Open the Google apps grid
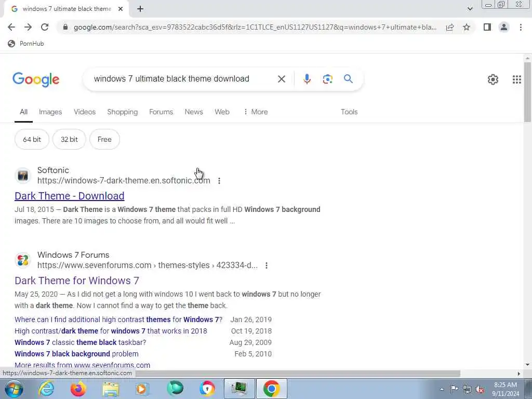532x399 pixels. (x=516, y=79)
